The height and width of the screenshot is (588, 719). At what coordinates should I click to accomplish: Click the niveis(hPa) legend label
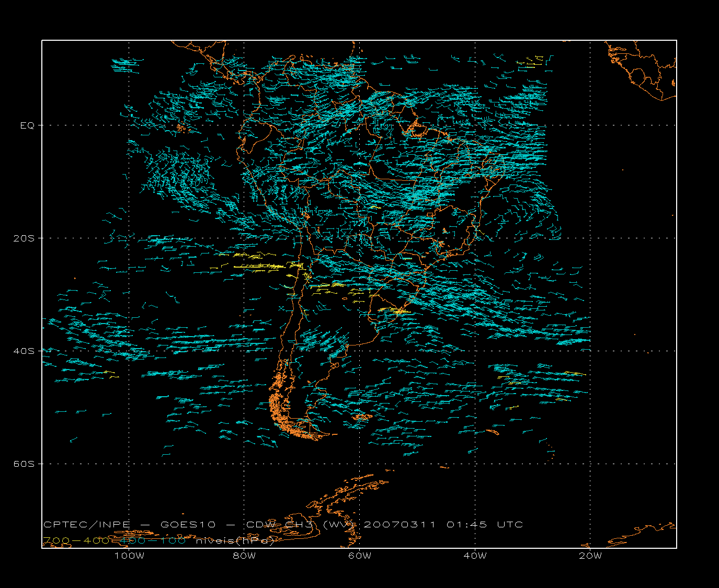[235, 540]
